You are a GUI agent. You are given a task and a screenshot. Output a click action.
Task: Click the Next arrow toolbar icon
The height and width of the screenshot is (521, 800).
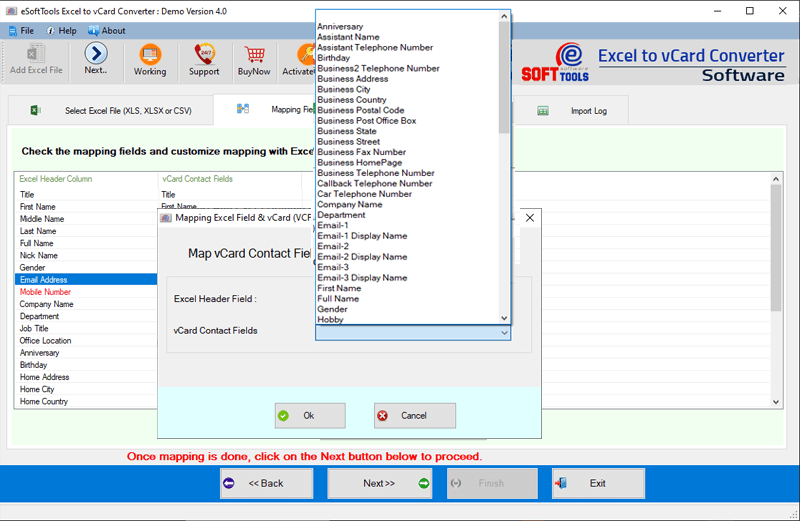pyautogui.click(x=96, y=60)
